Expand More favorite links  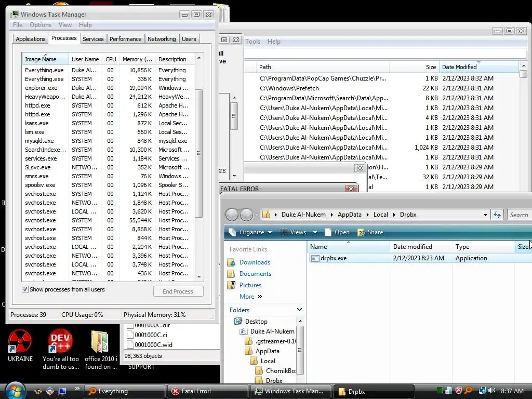251,297
